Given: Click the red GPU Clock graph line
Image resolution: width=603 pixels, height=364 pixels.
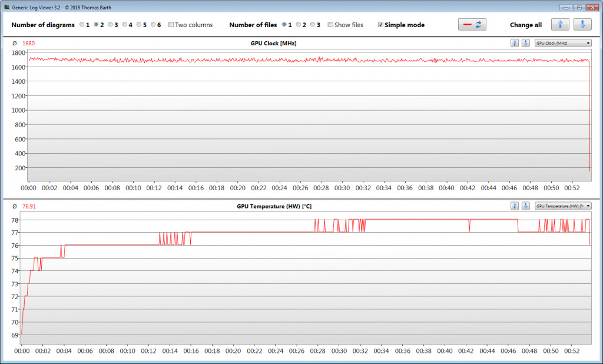Looking at the screenshot, I should [x=294, y=60].
